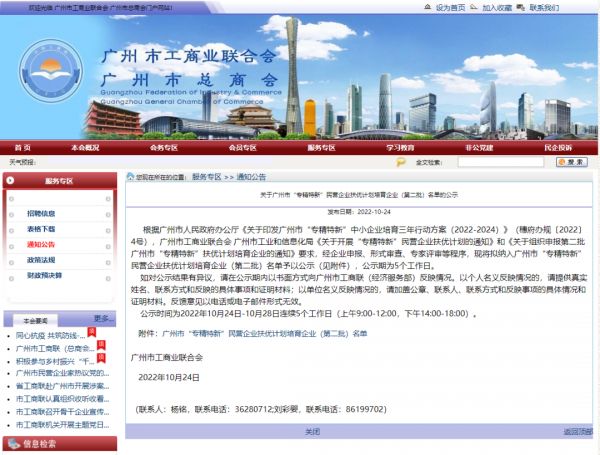Open the 会员专区 navigation menu

[243, 147]
